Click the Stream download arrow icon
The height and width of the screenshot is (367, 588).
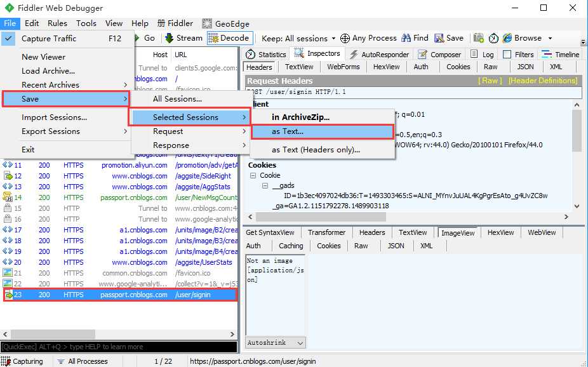pyautogui.click(x=169, y=38)
